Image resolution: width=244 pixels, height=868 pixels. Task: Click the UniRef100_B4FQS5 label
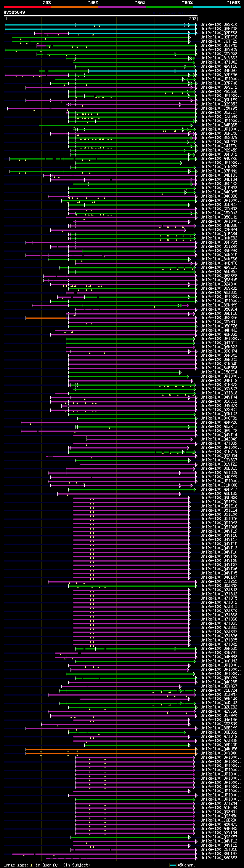point(219,125)
